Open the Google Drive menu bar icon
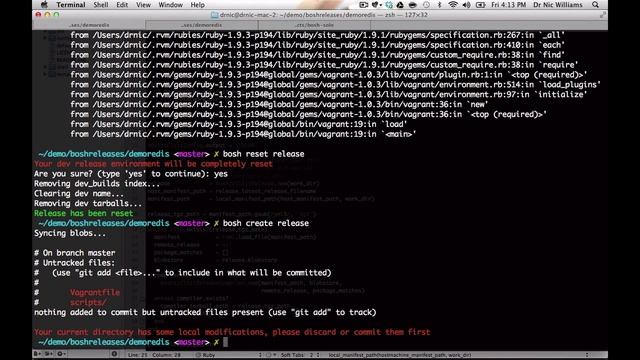 click(x=400, y=5)
